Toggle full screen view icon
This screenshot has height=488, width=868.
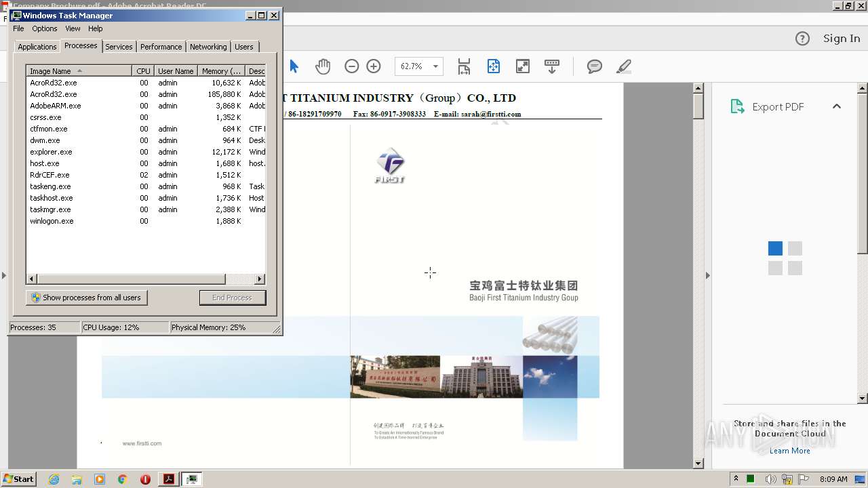tap(523, 66)
